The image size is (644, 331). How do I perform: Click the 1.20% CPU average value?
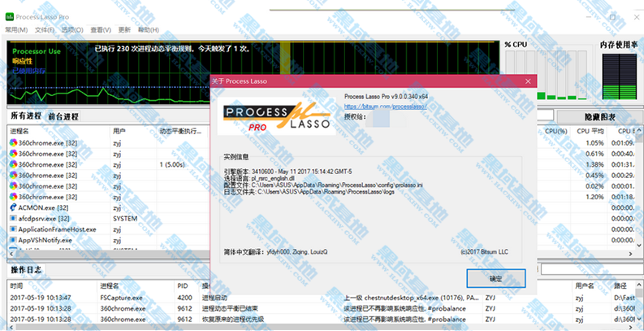click(x=595, y=197)
